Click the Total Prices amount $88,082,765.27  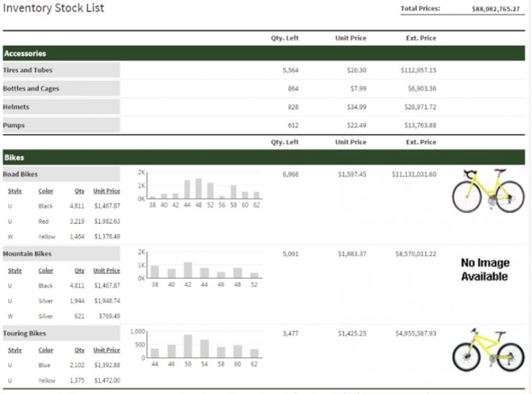pyautogui.click(x=495, y=9)
